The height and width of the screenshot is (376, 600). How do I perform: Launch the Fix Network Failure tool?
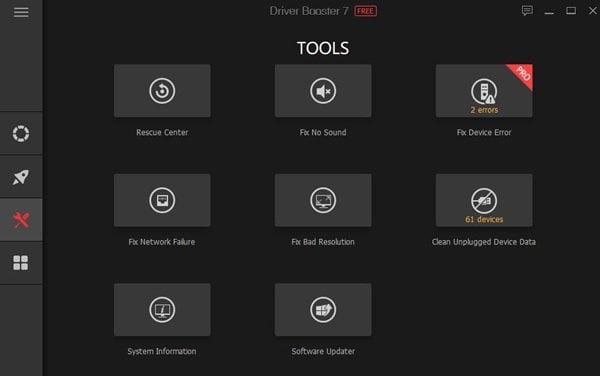[162, 200]
